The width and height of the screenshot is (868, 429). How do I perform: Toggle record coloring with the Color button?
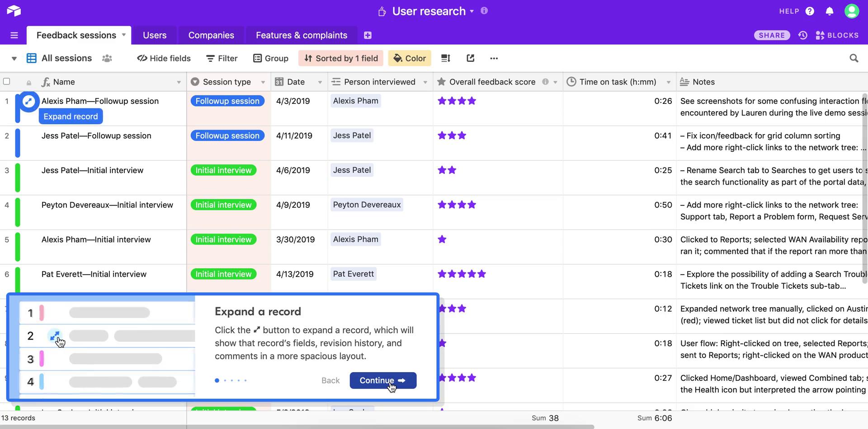pyautogui.click(x=409, y=58)
